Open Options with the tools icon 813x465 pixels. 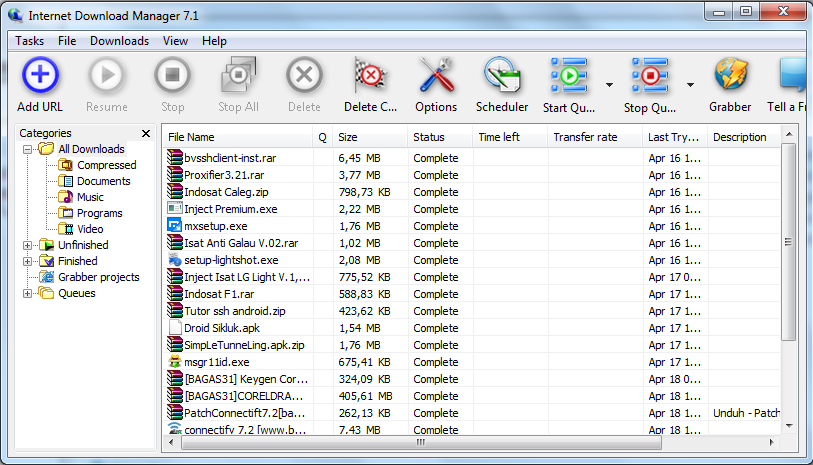pos(436,76)
